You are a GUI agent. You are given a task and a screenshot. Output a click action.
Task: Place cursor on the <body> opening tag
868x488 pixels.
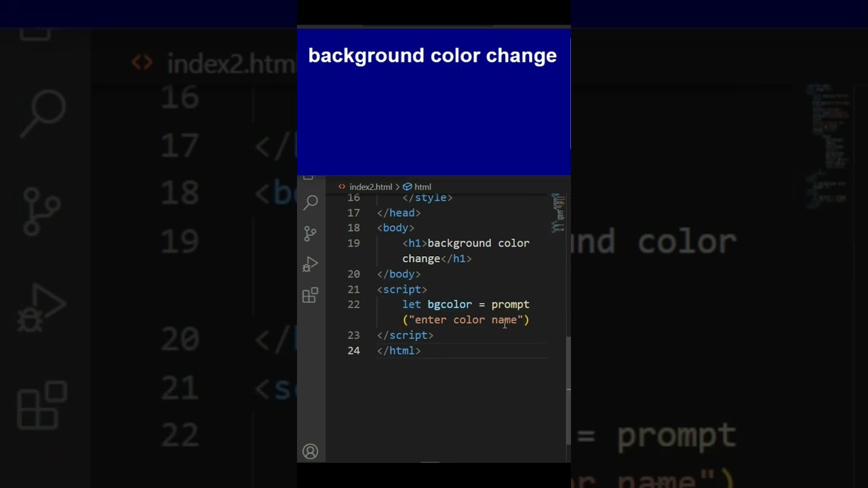coord(395,228)
